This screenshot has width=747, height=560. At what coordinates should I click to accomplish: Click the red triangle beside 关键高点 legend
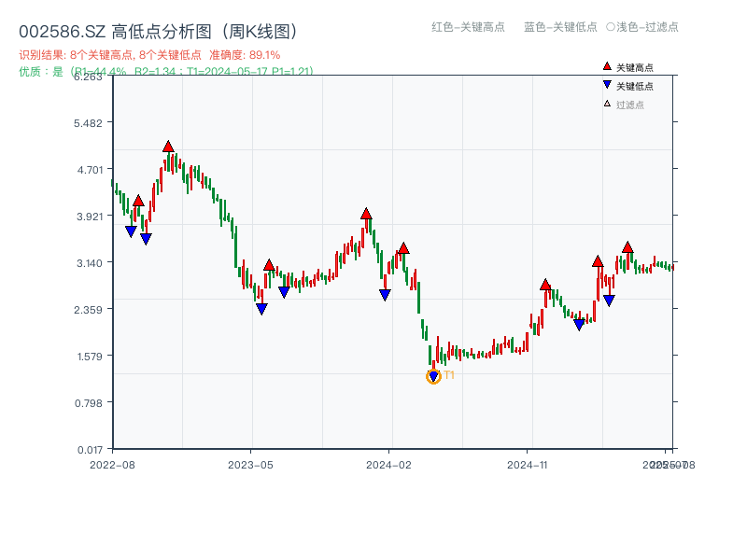pyautogui.click(x=607, y=67)
